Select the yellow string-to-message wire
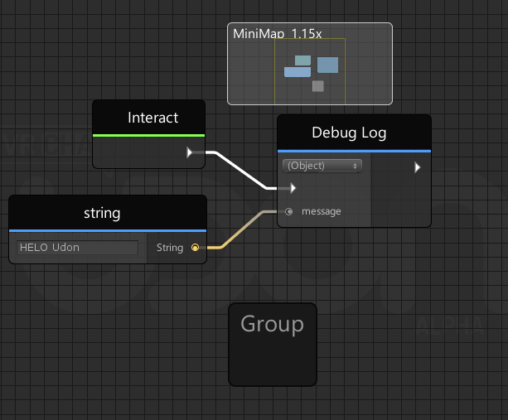Image resolution: width=508 pixels, height=420 pixels. [242, 229]
